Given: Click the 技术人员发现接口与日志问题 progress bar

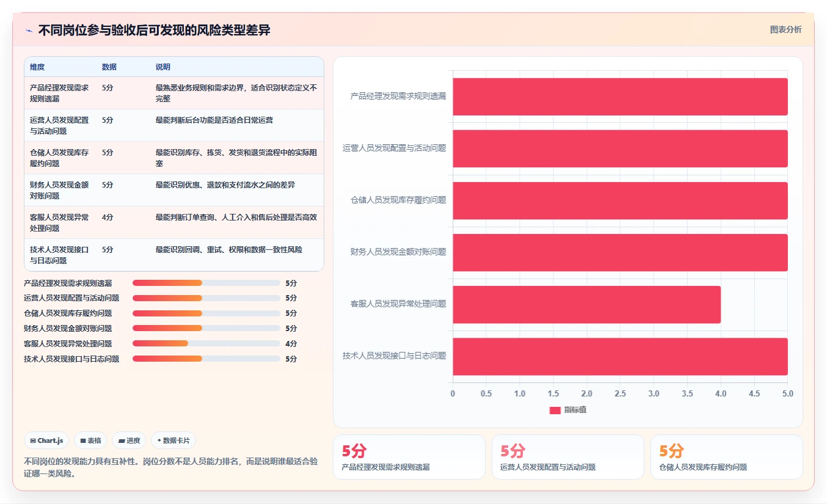Looking at the screenshot, I should 206,359.
